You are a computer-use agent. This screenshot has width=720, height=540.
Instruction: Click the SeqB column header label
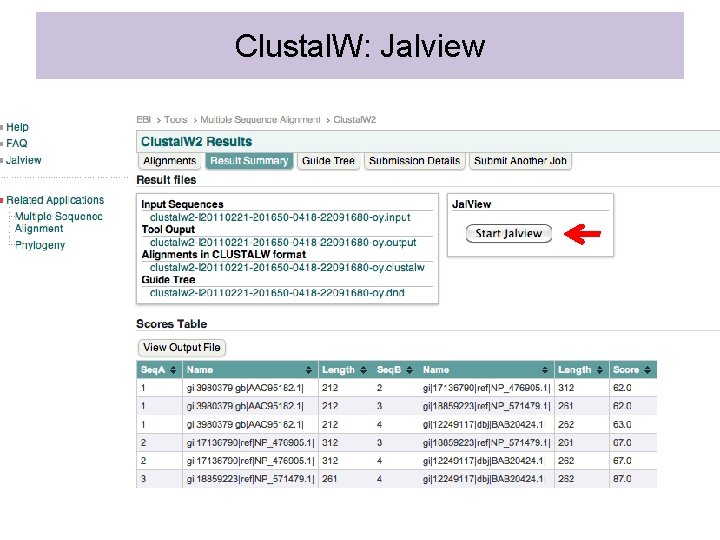click(389, 370)
